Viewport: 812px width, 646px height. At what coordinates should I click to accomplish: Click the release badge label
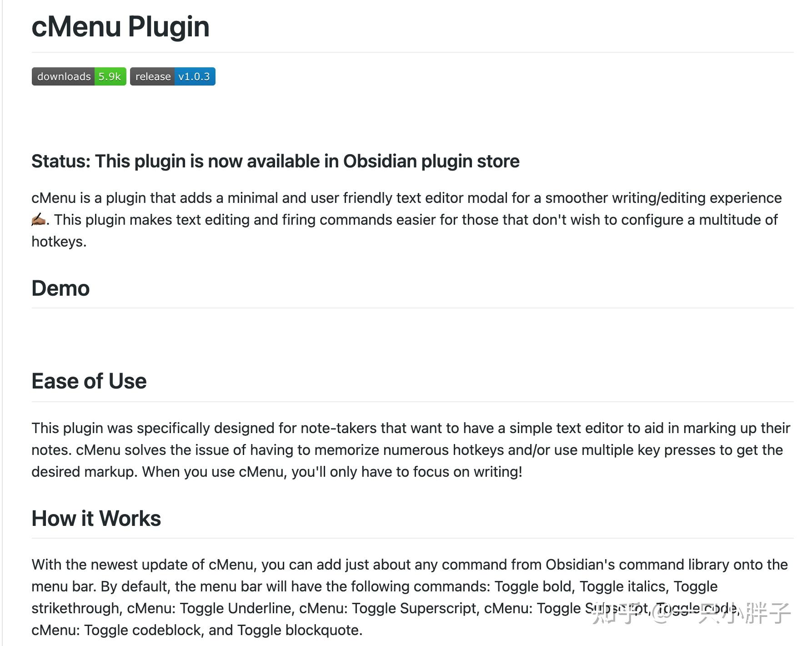153,76
